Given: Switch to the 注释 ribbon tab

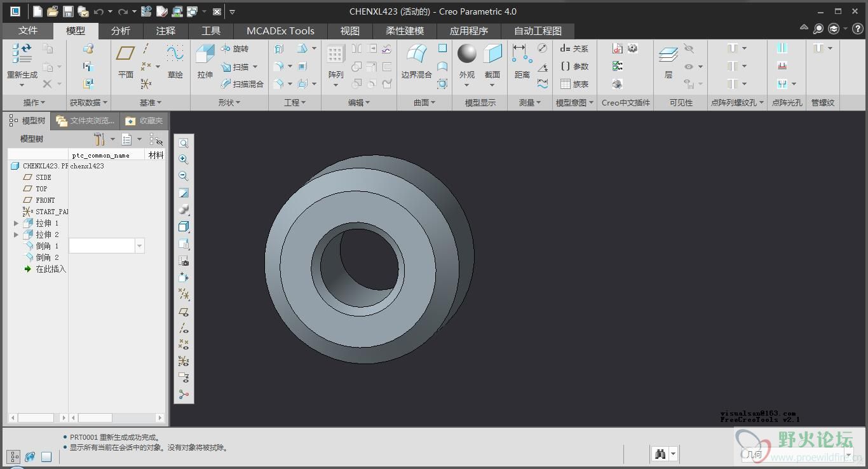Looking at the screenshot, I should click(x=165, y=31).
